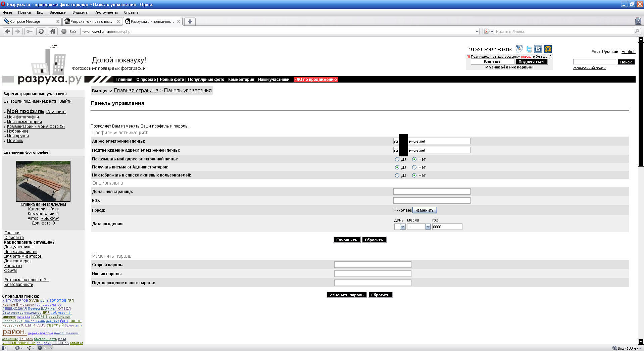Open the 'Закладки' menu

pyautogui.click(x=58, y=12)
